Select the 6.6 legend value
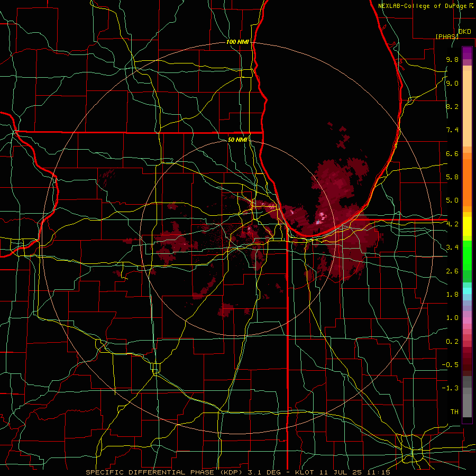 pyautogui.click(x=452, y=153)
